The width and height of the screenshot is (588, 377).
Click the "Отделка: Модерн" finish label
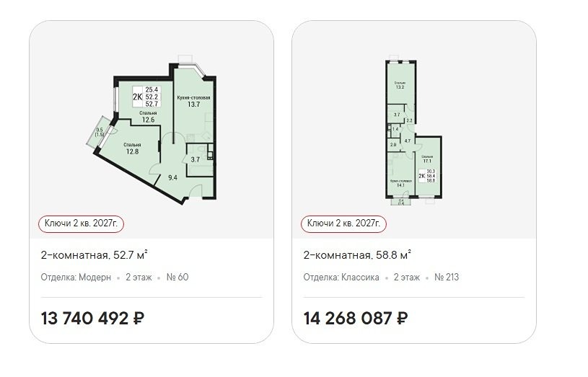tap(76, 277)
